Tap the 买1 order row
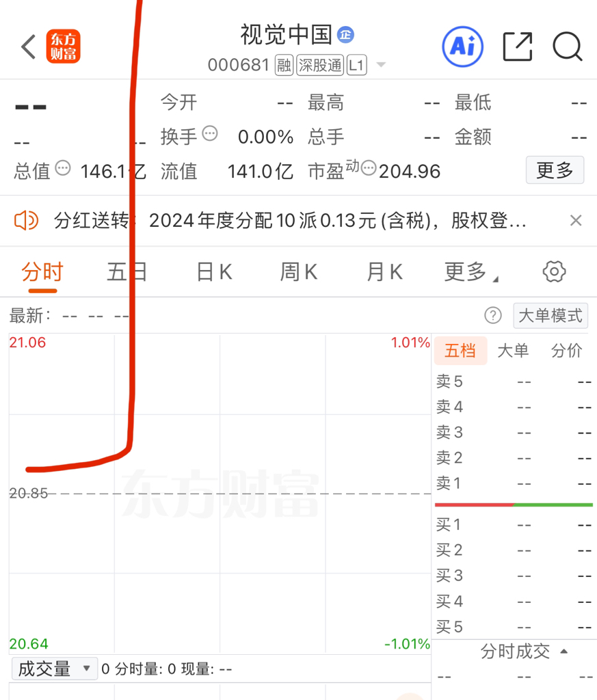 514,524
